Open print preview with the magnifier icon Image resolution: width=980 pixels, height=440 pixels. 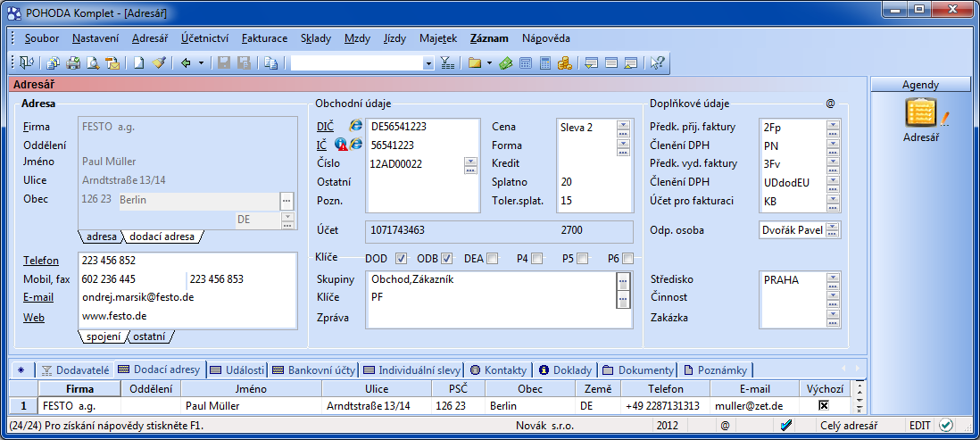tap(93, 62)
